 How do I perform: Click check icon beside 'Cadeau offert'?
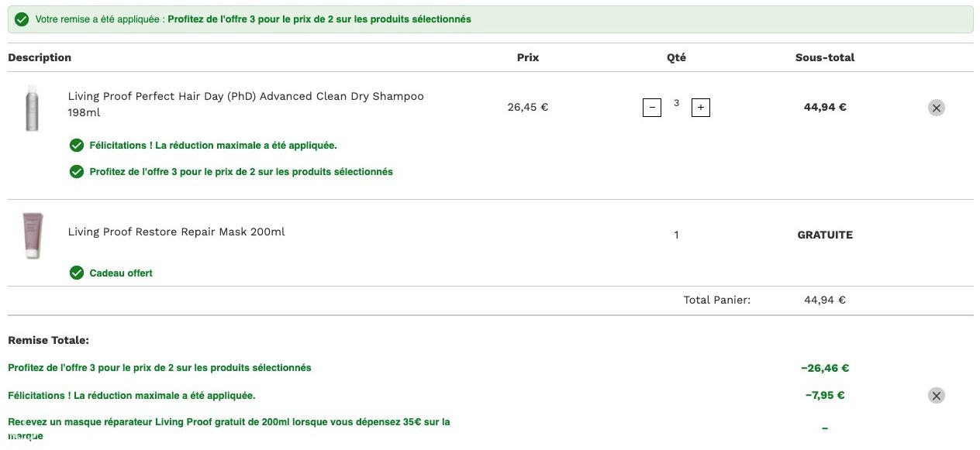(x=77, y=273)
